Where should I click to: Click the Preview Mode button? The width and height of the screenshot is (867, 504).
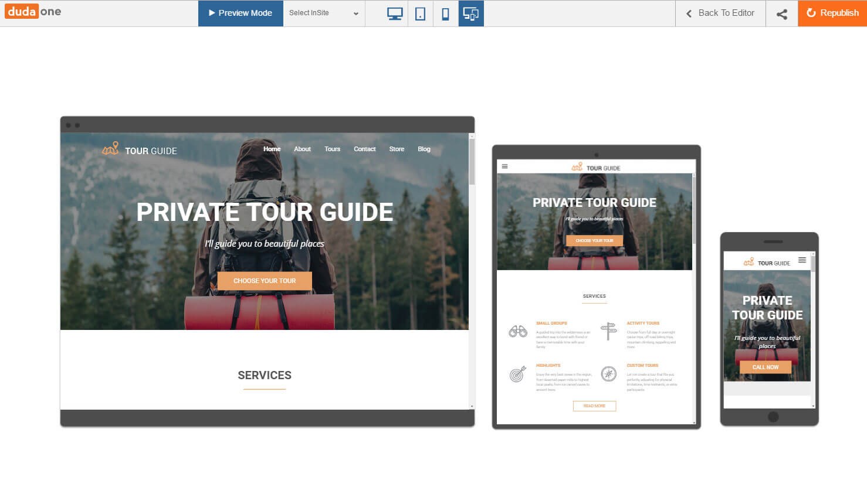[241, 13]
